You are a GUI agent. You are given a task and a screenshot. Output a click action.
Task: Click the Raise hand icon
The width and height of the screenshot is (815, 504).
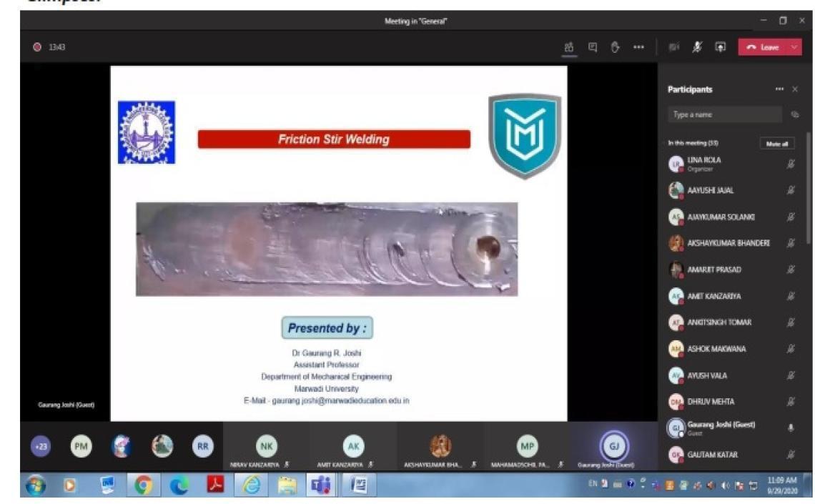(615, 47)
